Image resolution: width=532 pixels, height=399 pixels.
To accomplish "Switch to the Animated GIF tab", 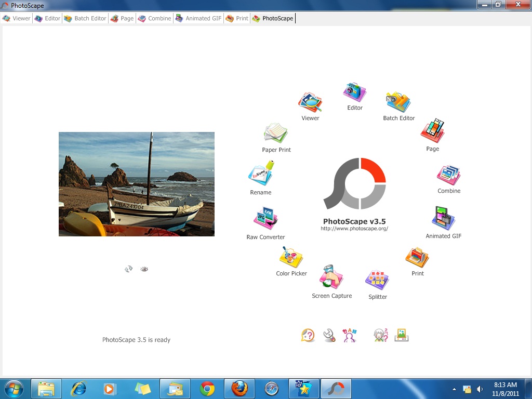I will tap(198, 18).
